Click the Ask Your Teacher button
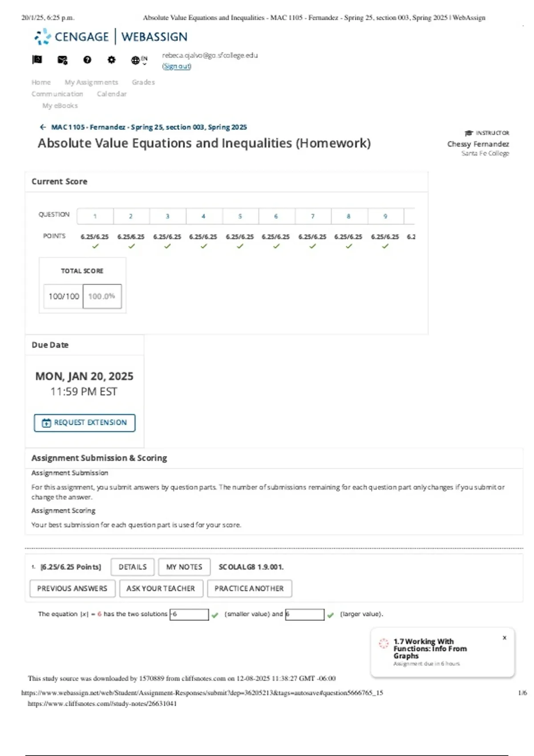The width and height of the screenshot is (534, 756). point(161,588)
